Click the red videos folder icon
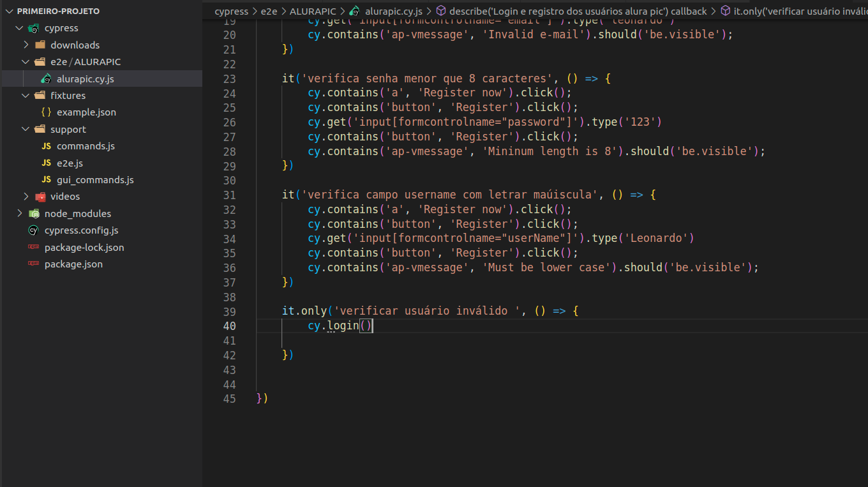The width and height of the screenshot is (868, 487). tap(40, 197)
